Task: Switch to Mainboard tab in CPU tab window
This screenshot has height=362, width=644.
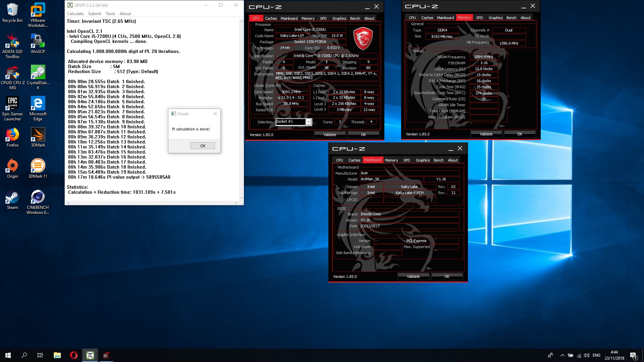Action: (289, 18)
